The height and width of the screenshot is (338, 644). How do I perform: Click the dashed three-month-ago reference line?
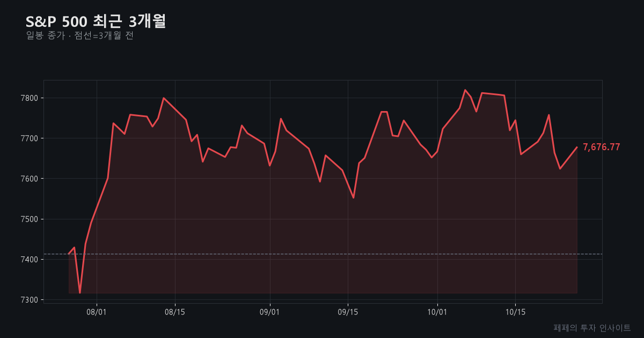point(323,254)
